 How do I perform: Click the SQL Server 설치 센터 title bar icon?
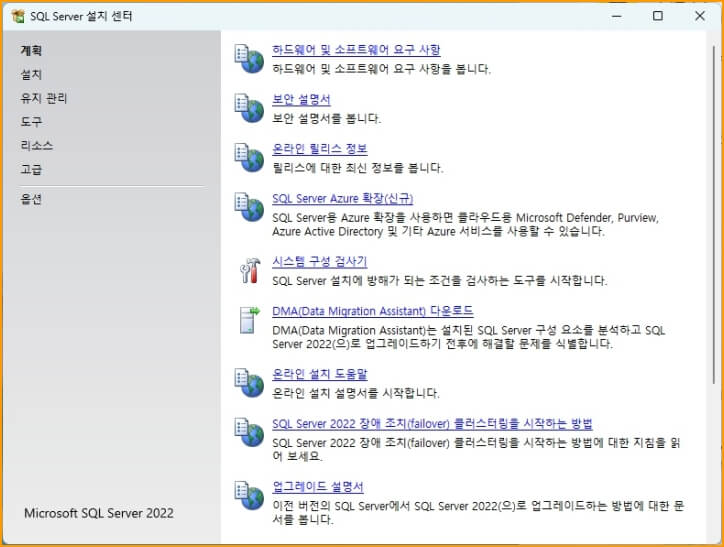(18, 16)
